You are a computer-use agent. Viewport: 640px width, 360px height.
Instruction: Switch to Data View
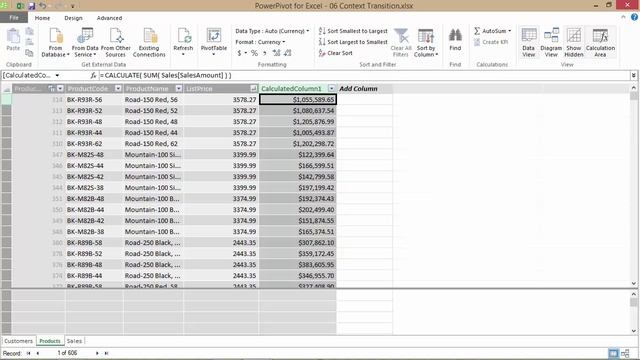tap(529, 42)
